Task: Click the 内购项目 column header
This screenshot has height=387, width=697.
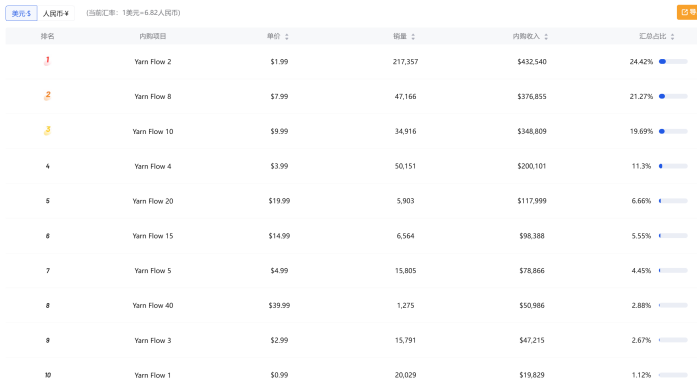Action: (153, 36)
